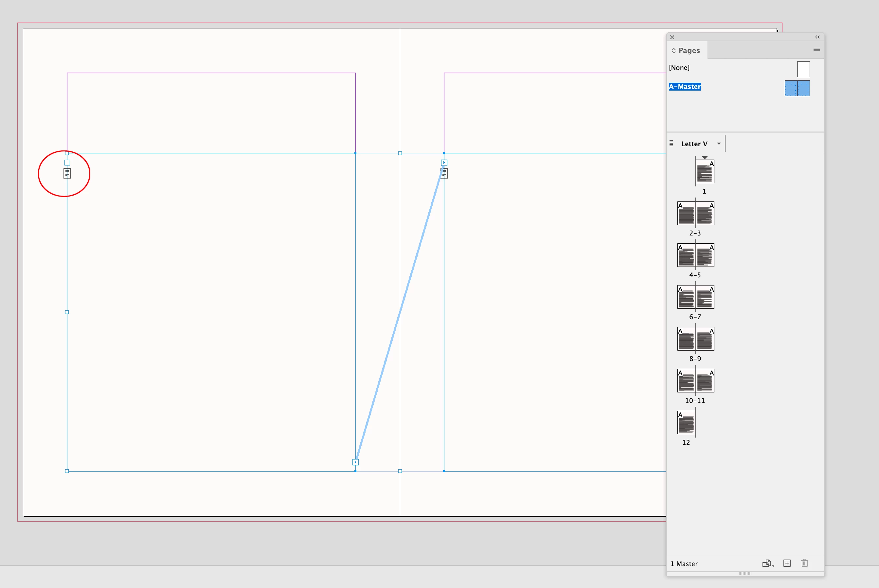Close the Pages panel
Screen dimensions: 879x588
672,37
